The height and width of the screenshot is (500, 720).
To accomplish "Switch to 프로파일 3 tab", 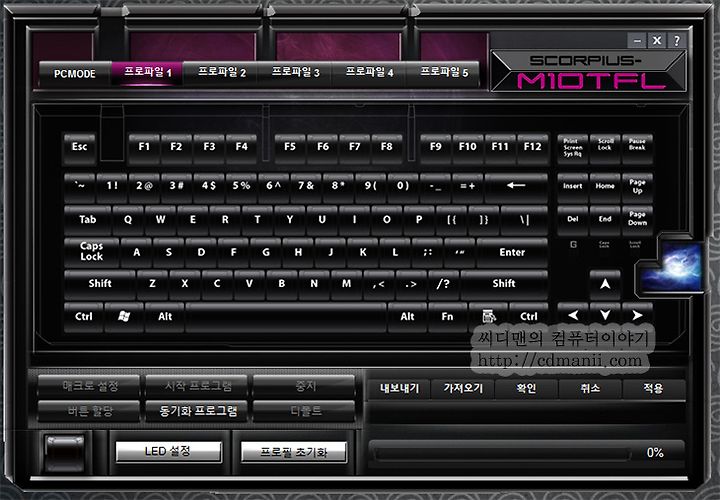I will [x=295, y=73].
